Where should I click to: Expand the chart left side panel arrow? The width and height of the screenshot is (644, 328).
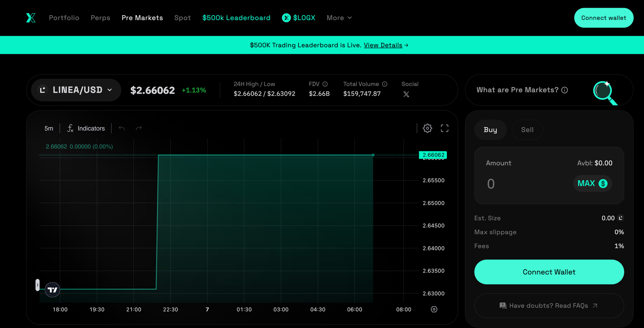click(x=37, y=285)
